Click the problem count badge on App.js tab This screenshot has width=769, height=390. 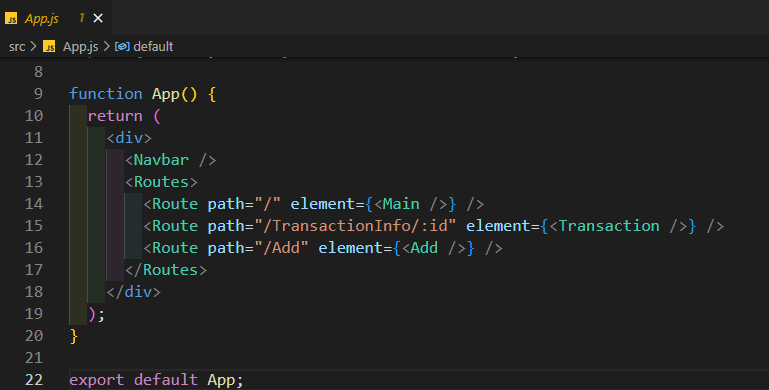pyautogui.click(x=81, y=18)
